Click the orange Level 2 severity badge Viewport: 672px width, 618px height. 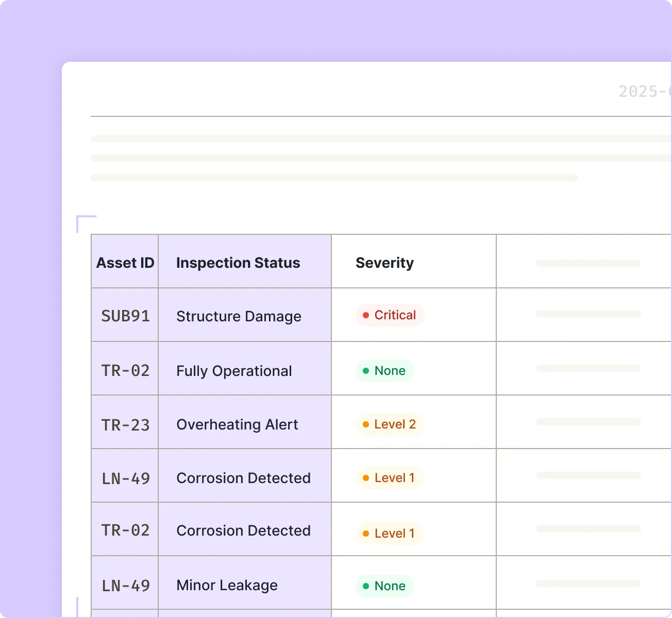click(390, 424)
